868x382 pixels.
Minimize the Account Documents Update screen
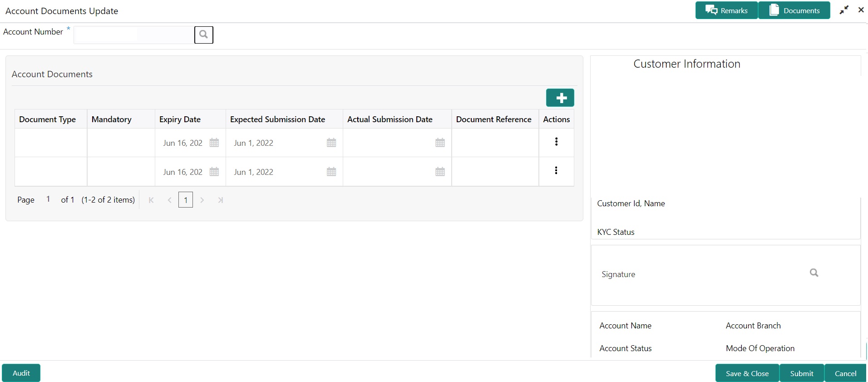click(x=844, y=10)
